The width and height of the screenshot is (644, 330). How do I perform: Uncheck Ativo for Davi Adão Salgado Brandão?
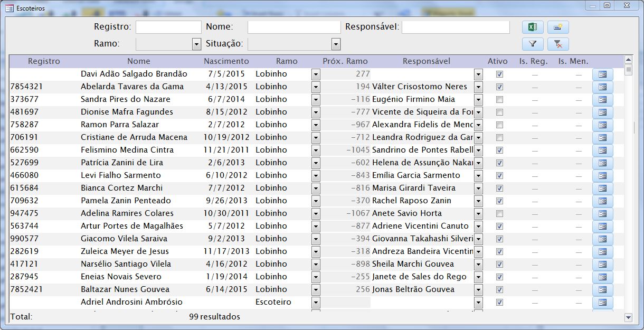[x=499, y=74]
